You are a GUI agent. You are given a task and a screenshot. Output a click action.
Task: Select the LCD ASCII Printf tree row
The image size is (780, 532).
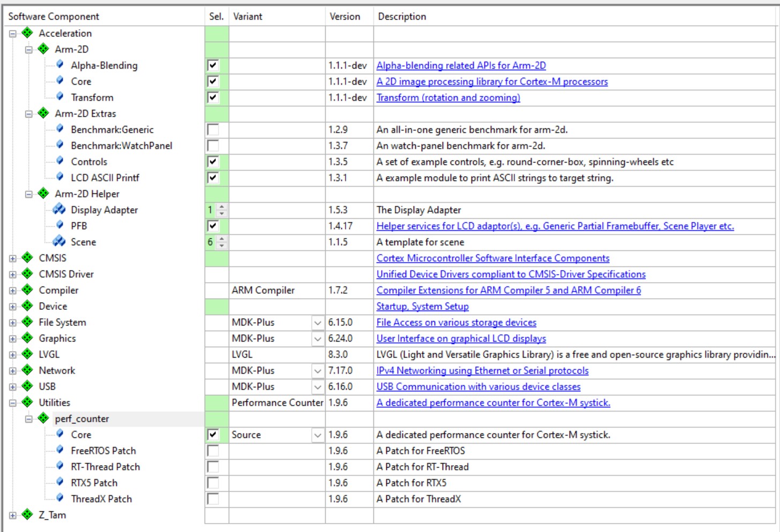pyautogui.click(x=105, y=178)
